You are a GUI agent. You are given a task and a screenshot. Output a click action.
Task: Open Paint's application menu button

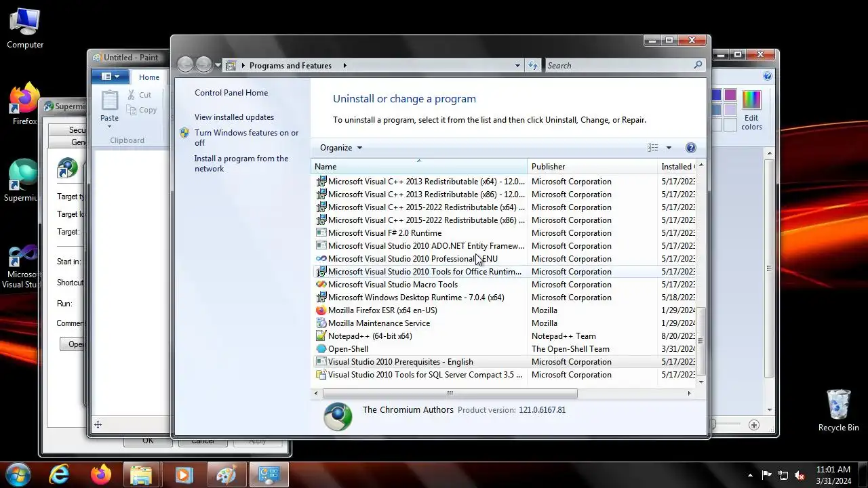[x=108, y=77]
